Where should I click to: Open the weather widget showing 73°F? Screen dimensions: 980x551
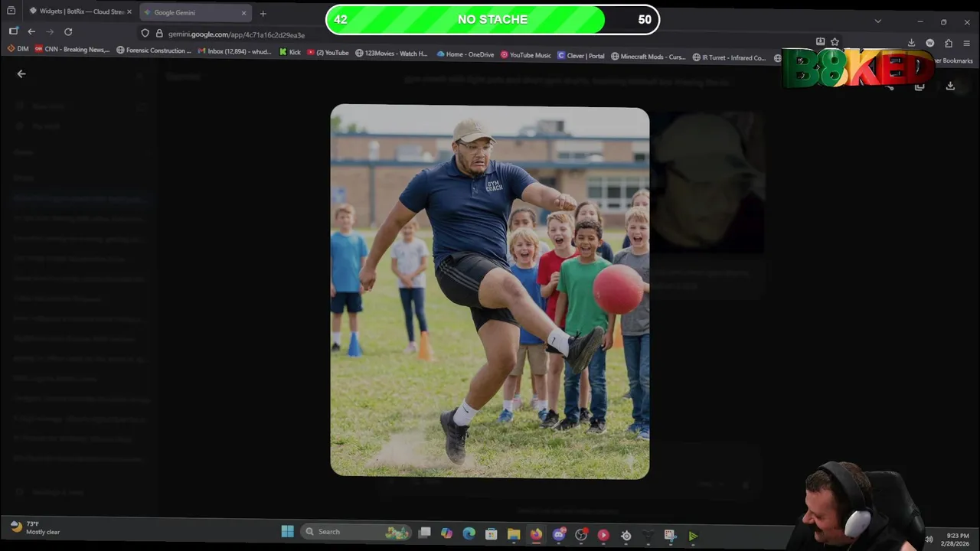pyautogui.click(x=35, y=527)
